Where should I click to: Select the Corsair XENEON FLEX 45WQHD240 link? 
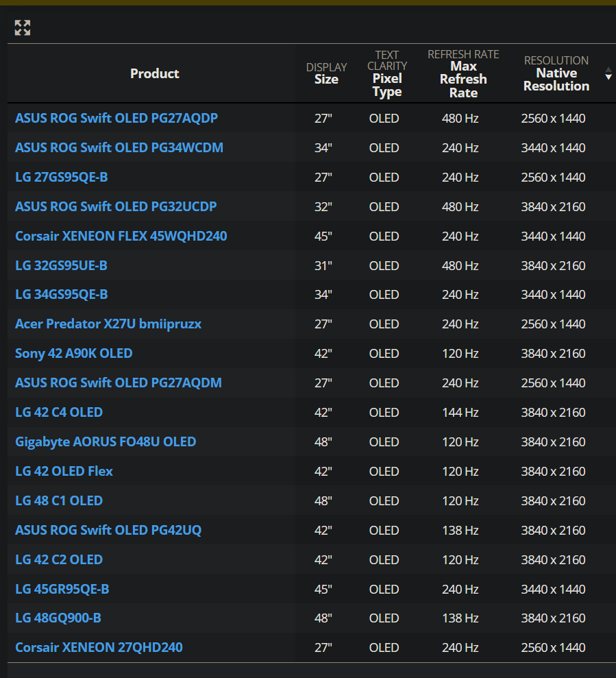121,236
